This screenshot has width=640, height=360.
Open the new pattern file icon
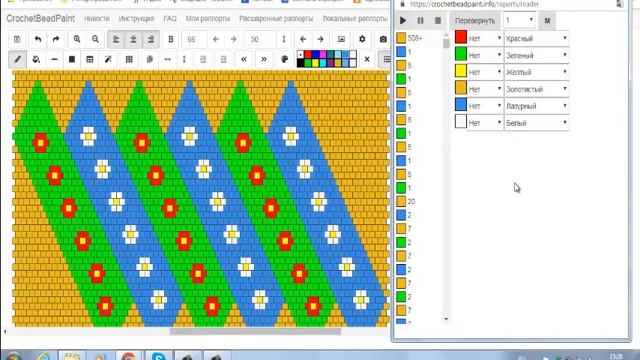coord(17,39)
